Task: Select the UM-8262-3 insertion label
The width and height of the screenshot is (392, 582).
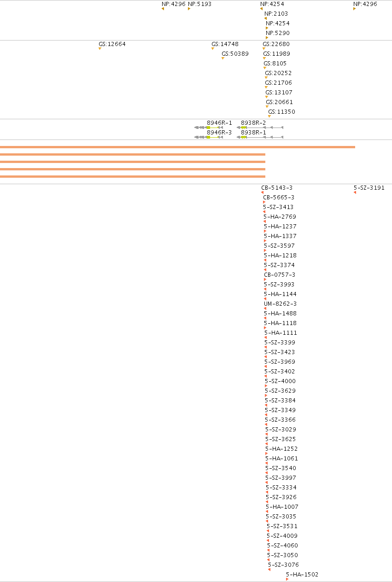Action: [280, 304]
